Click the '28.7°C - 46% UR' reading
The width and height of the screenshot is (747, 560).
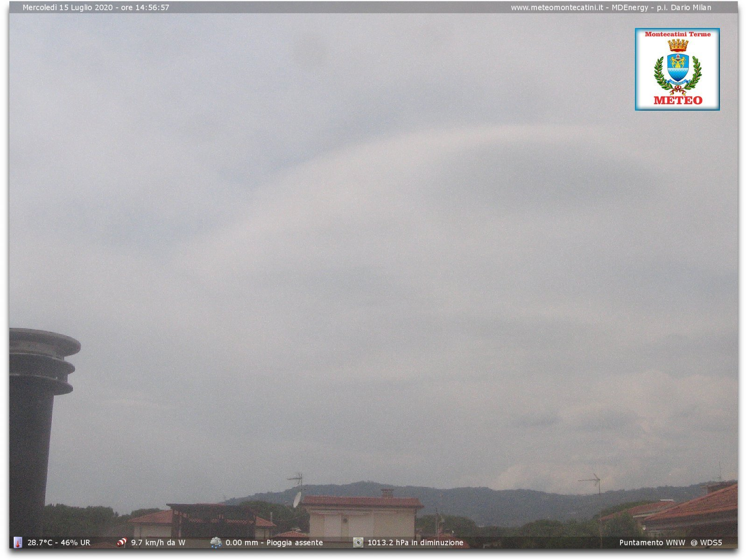59,543
